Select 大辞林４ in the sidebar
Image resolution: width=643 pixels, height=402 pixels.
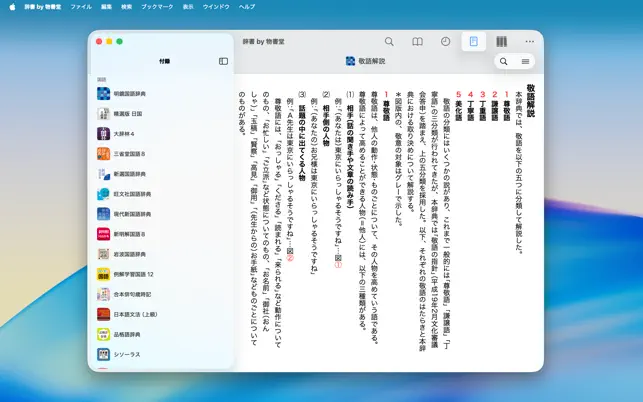pyautogui.click(x=161, y=134)
